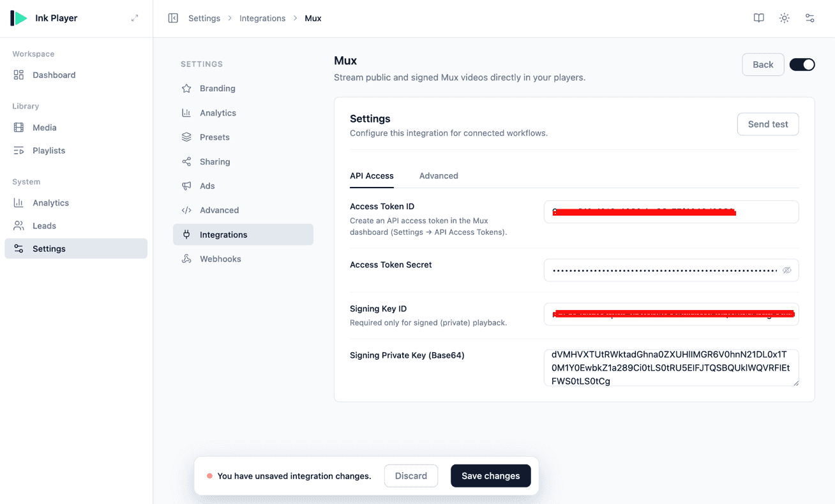Collapse sidebar with the panel toggle icon
The height and width of the screenshot is (504, 835).
[173, 18]
